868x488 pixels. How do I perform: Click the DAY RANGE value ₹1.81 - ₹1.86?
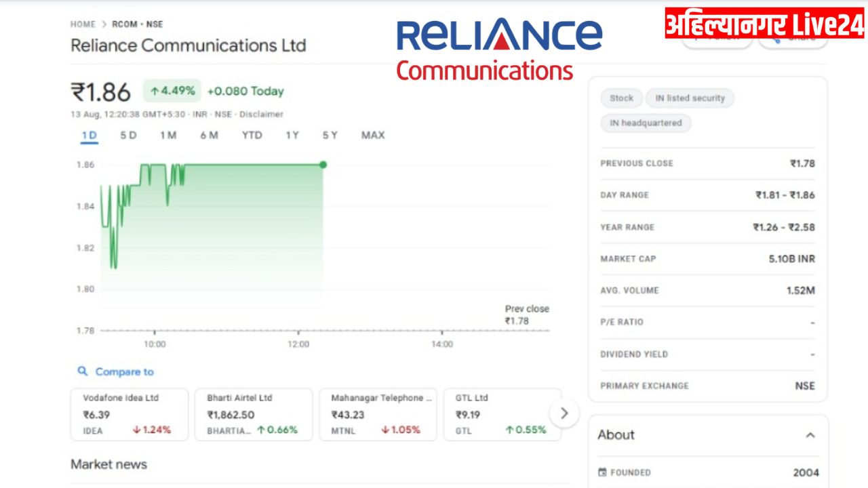785,195
